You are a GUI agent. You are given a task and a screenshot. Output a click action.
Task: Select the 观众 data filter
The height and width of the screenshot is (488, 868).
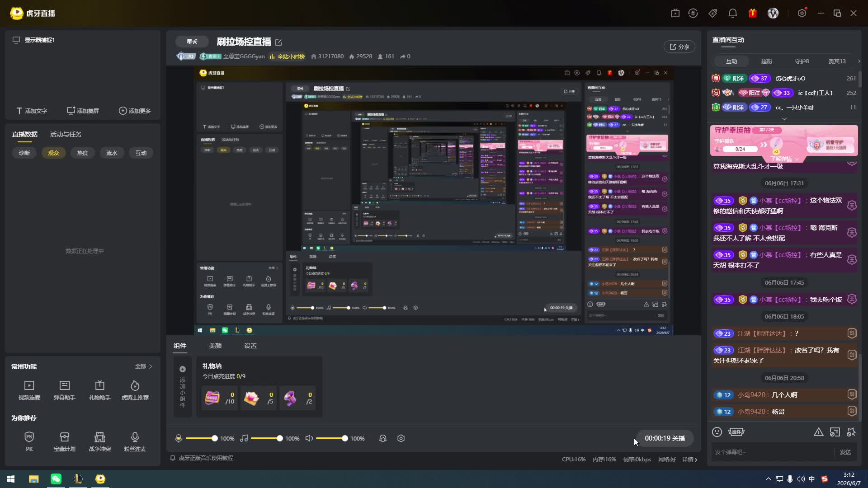[53, 153]
